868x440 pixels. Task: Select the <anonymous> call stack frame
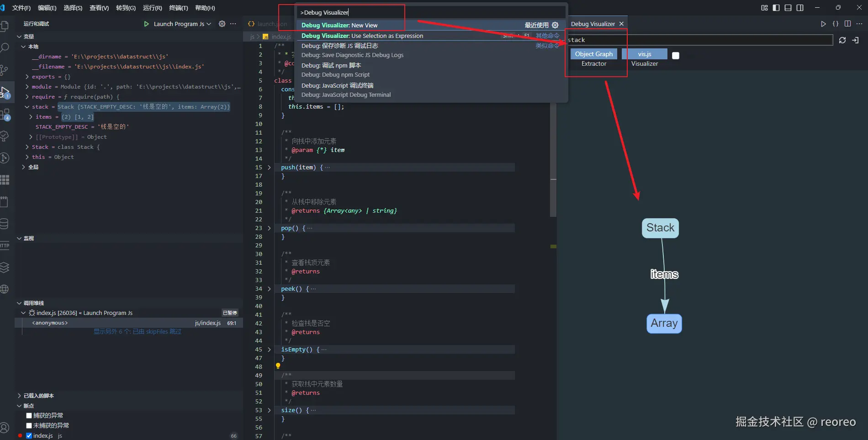point(129,323)
